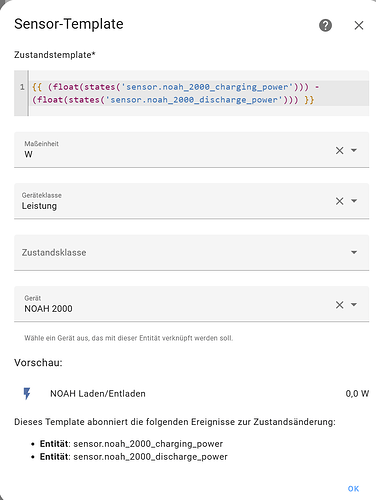Image resolution: width=376 pixels, height=500 pixels.
Task: Clear the Geräteklasse Leistung selection
Action: point(339,201)
